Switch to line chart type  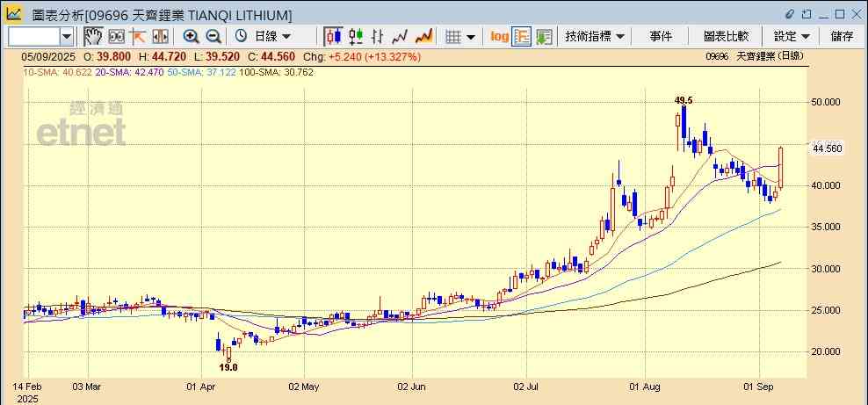click(x=400, y=37)
